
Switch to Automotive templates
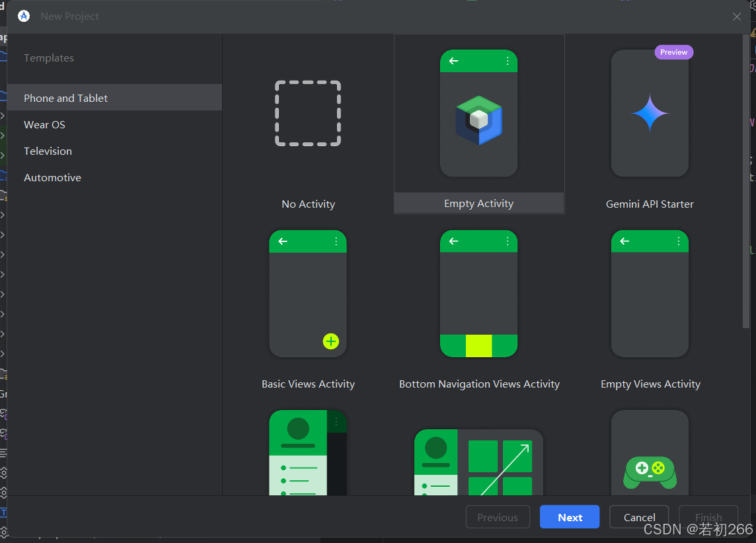pyautogui.click(x=115, y=178)
